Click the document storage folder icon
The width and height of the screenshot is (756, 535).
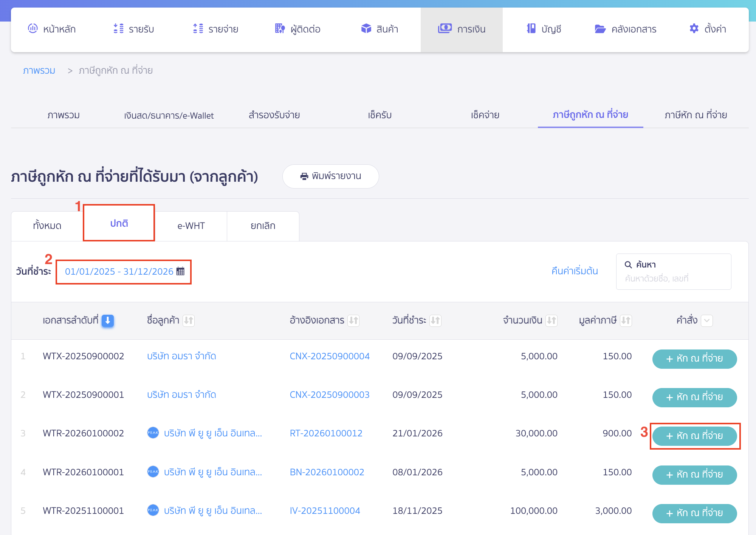pyautogui.click(x=600, y=29)
